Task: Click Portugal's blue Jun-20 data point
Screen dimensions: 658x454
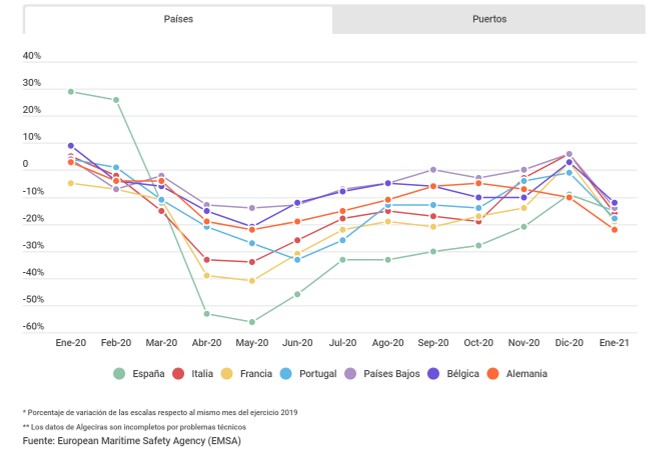Action: [x=297, y=259]
